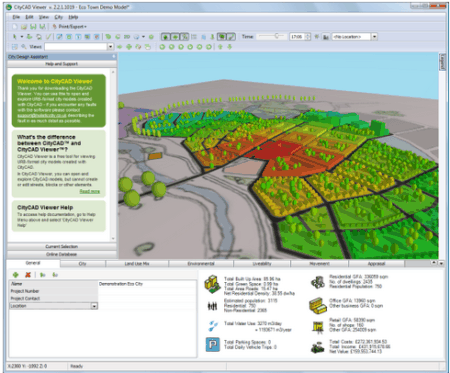Click the sun icon next to time field
The height and width of the screenshot is (373, 450).
317,37
